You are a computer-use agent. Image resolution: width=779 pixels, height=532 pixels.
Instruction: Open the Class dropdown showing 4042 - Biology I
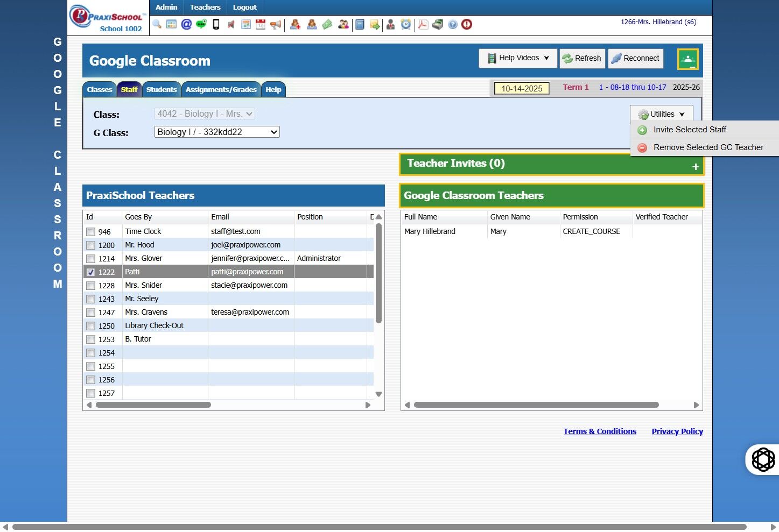205,114
